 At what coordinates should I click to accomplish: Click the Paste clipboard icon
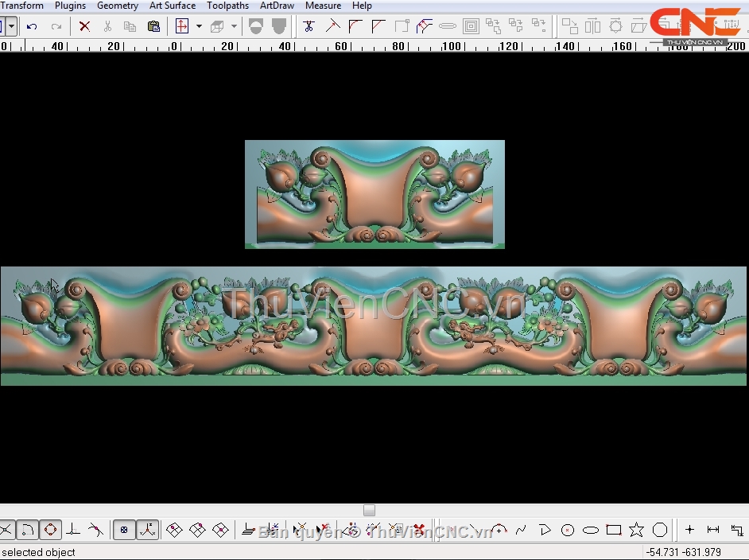coord(153,26)
